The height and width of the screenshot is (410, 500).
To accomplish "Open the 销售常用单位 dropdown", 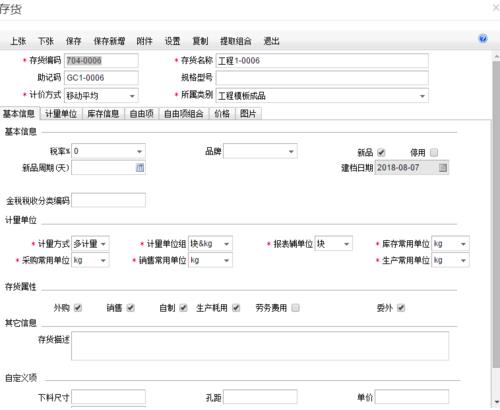I will (227, 260).
